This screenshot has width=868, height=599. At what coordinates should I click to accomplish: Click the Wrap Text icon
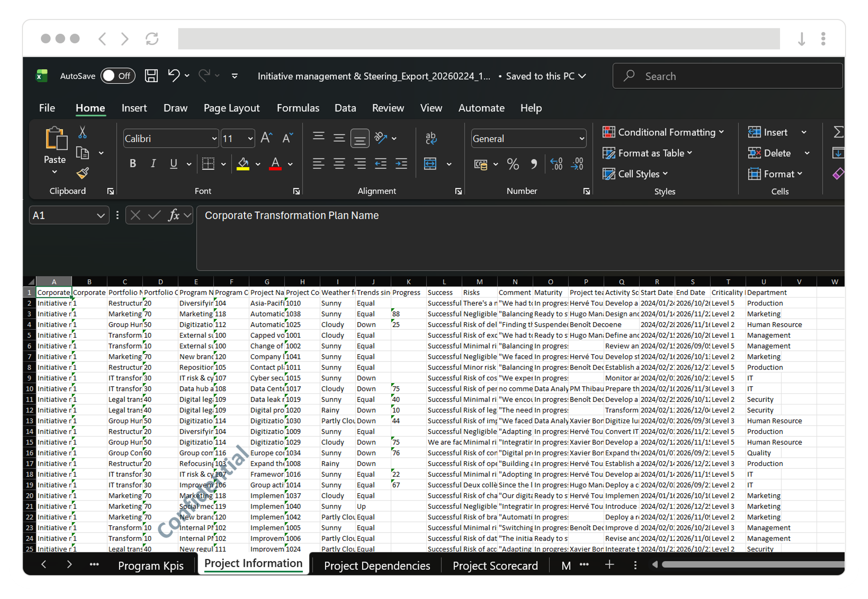431,138
